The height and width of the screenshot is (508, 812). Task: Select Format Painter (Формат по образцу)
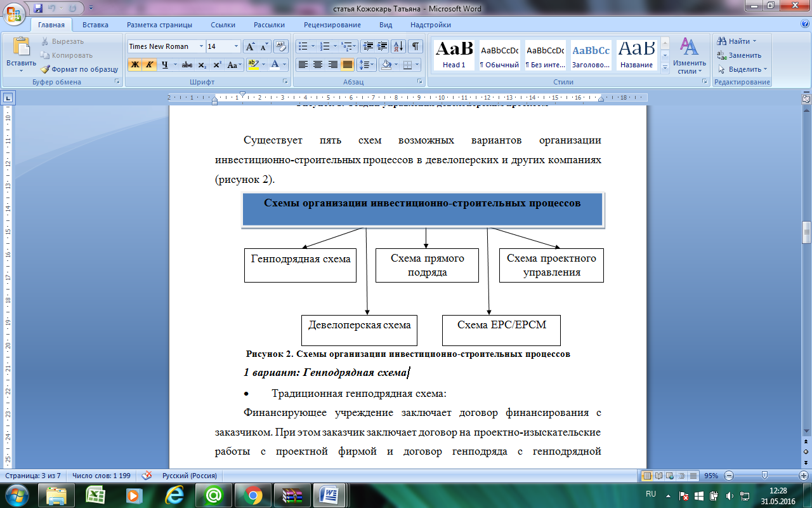[x=79, y=69]
